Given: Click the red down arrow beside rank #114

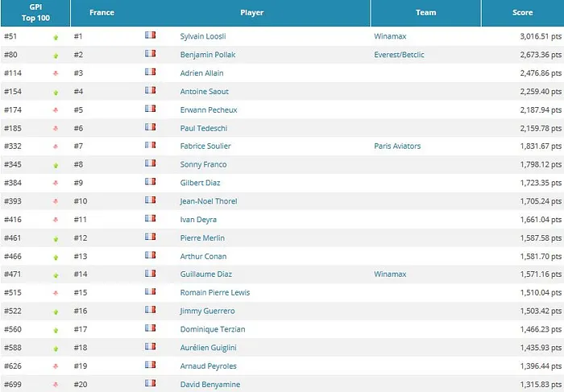Looking at the screenshot, I should pyautogui.click(x=56, y=73).
